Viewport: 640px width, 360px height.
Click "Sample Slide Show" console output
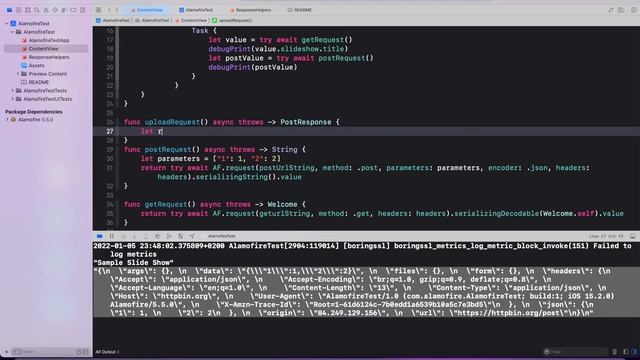pyautogui.click(x=133, y=263)
